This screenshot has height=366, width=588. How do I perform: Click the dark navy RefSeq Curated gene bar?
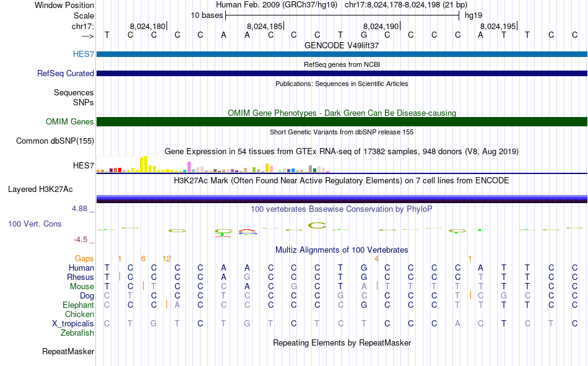tap(342, 73)
